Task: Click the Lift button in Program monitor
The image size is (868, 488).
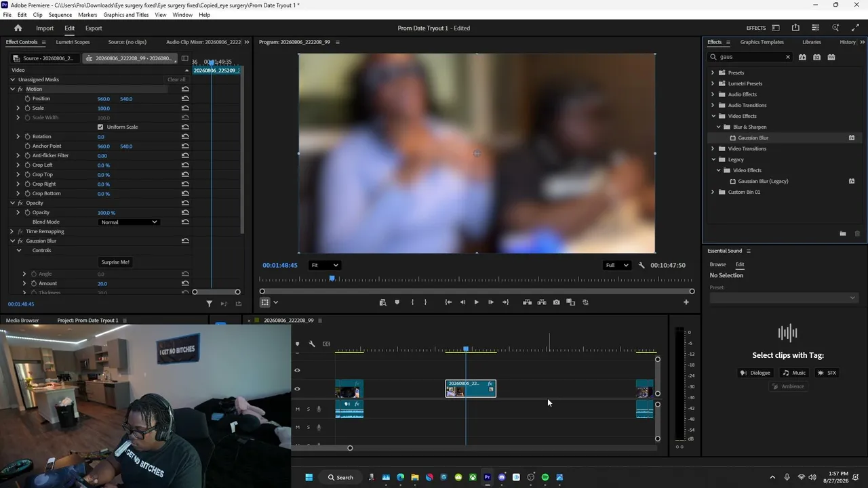Action: (527, 302)
